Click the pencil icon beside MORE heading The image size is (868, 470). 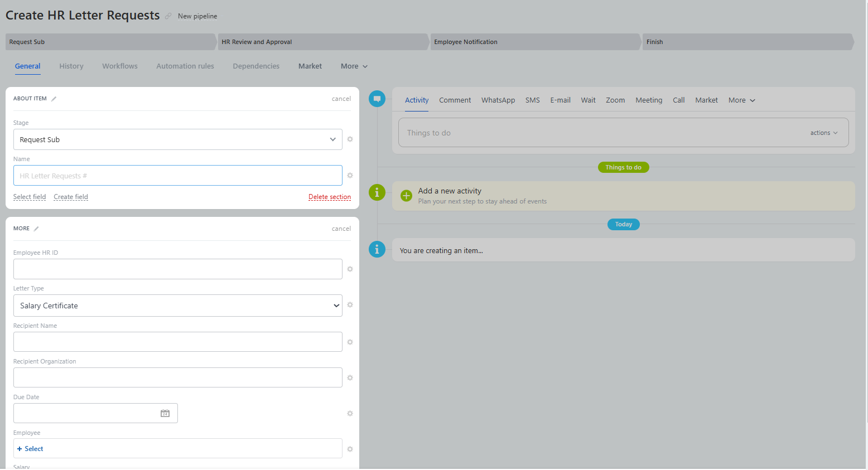36,229
